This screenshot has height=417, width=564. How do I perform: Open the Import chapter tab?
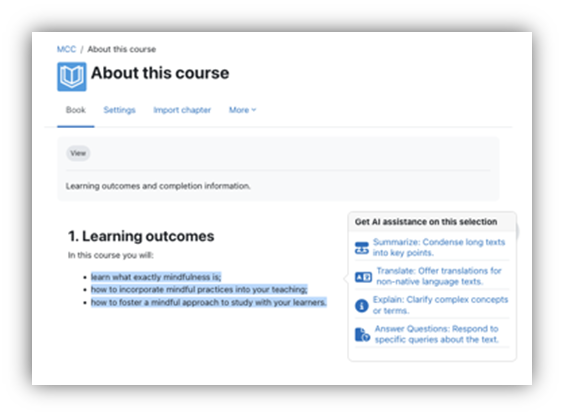point(182,110)
